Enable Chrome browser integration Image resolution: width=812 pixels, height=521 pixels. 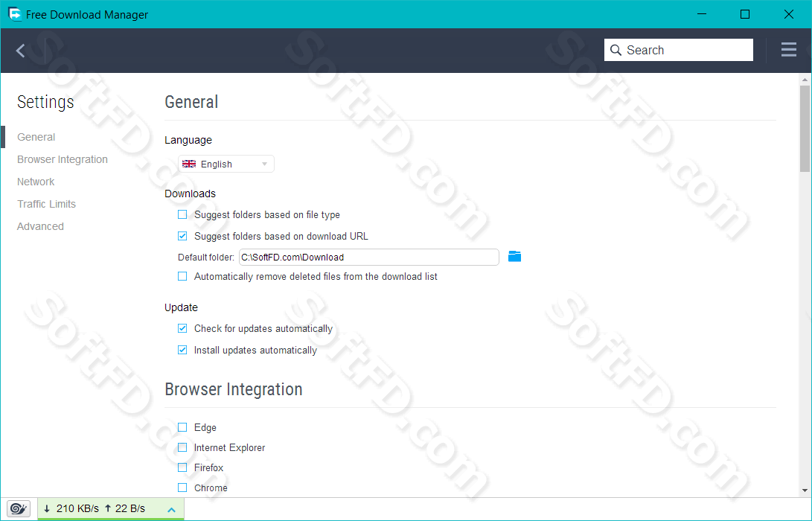182,488
